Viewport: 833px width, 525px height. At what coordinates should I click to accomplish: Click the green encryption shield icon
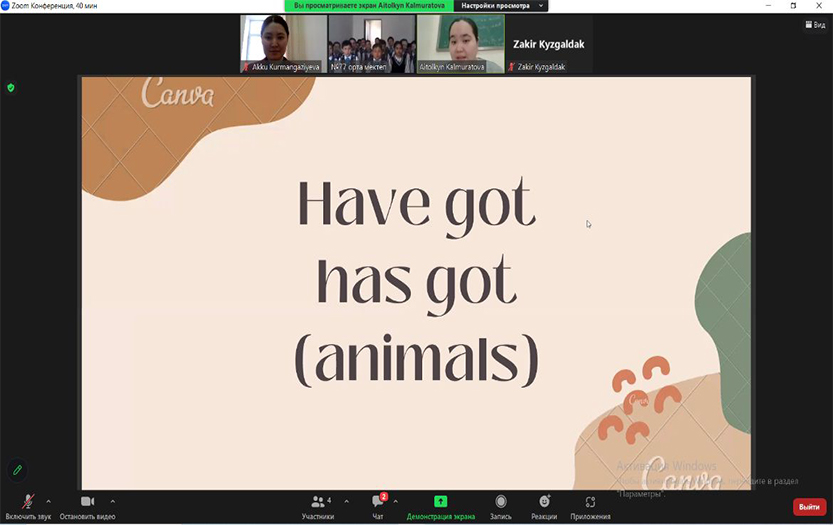11,88
